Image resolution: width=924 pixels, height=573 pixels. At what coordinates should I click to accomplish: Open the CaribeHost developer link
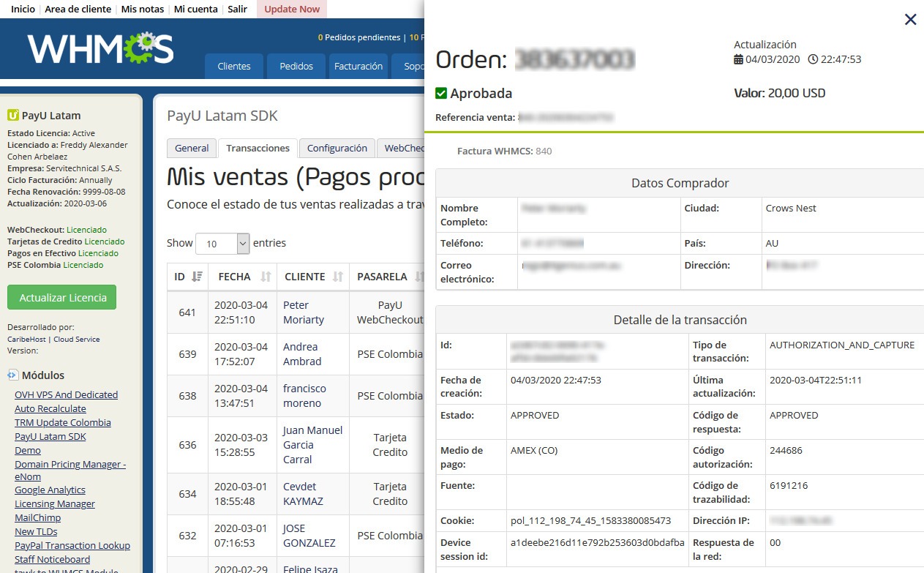[x=26, y=339]
